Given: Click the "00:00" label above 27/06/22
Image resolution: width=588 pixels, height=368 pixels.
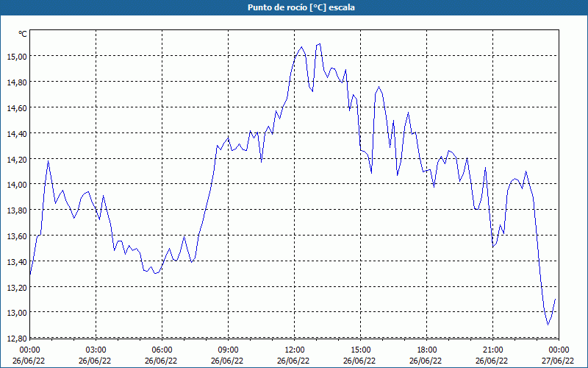Looking at the screenshot, I should click(x=559, y=350).
